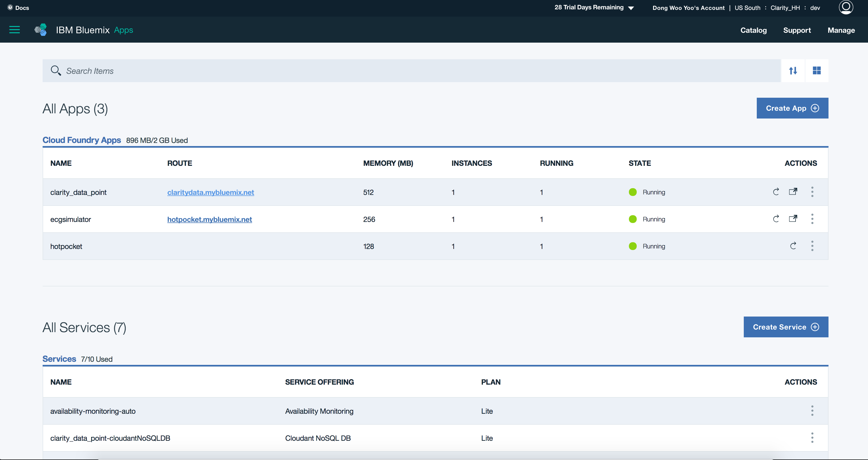Viewport: 868px width, 460px height.
Task: Click the Create App button
Action: [x=792, y=108]
